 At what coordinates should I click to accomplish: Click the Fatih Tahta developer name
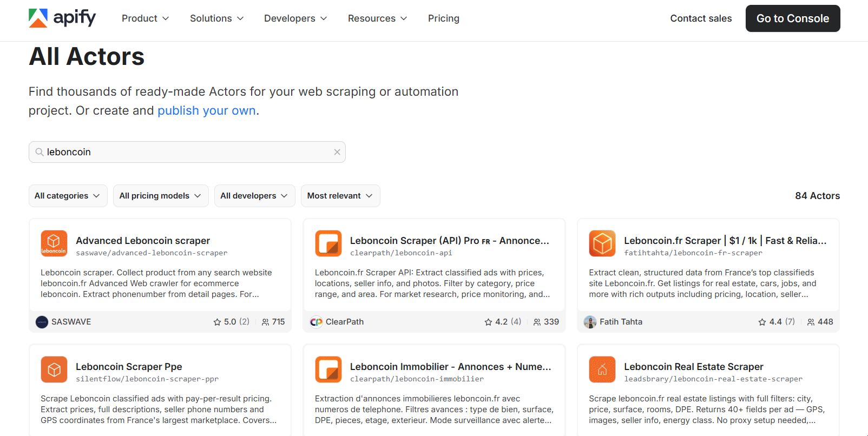coord(621,322)
